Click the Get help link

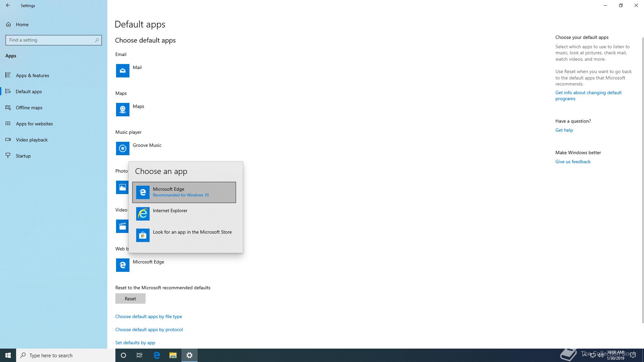[x=564, y=130]
